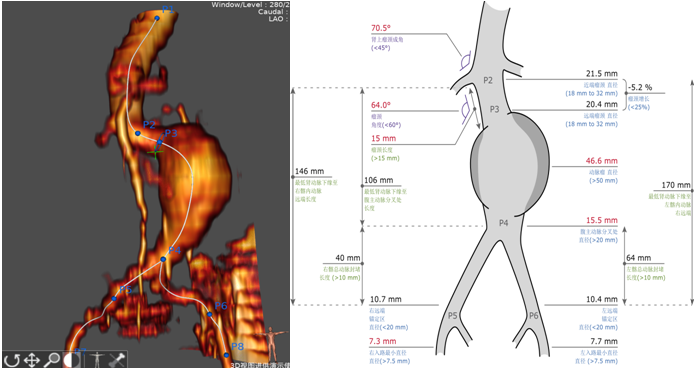The height and width of the screenshot is (369, 695).
Task: Click the upper purple angle symbol in diagram
Action: pyautogui.click(x=465, y=62)
